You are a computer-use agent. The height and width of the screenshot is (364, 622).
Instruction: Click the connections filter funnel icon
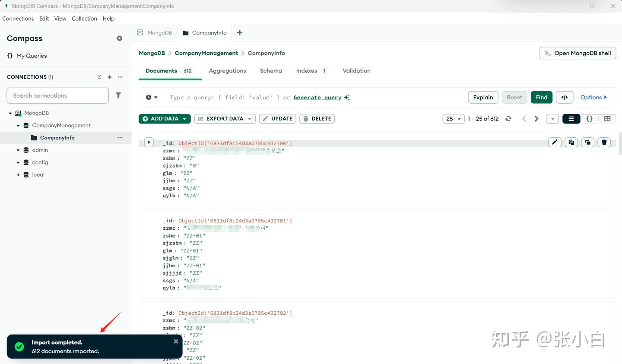[x=118, y=95]
